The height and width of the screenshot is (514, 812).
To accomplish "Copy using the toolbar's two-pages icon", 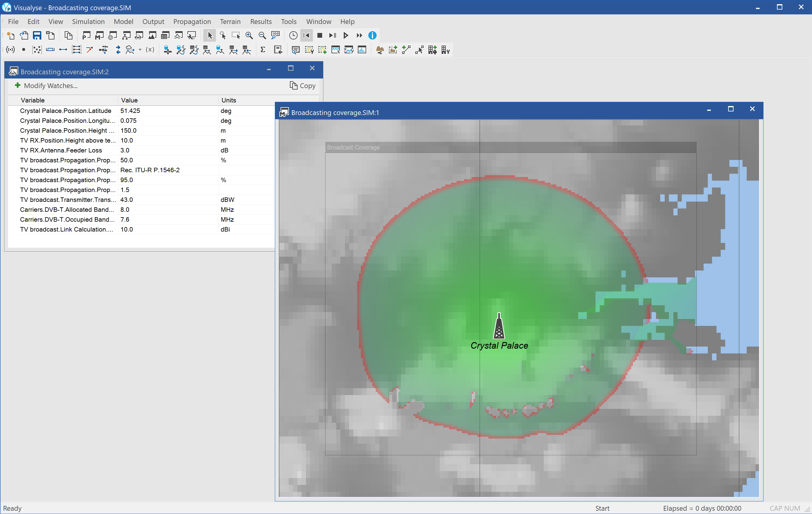I will (69, 35).
